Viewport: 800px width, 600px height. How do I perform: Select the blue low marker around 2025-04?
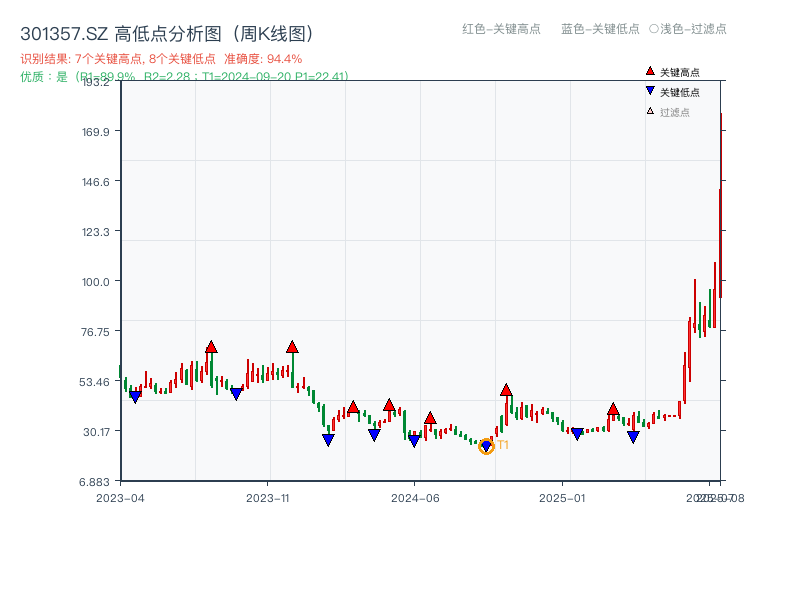click(633, 437)
